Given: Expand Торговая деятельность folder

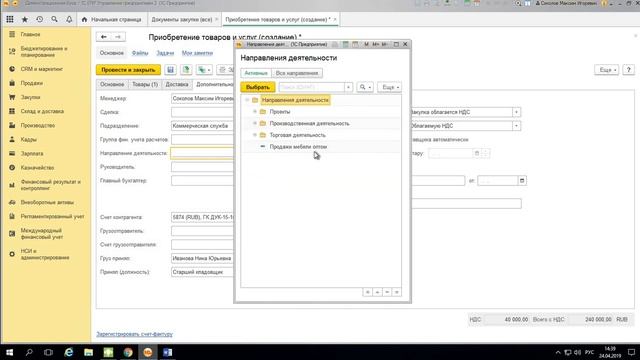Looking at the screenshot, I should [x=255, y=135].
